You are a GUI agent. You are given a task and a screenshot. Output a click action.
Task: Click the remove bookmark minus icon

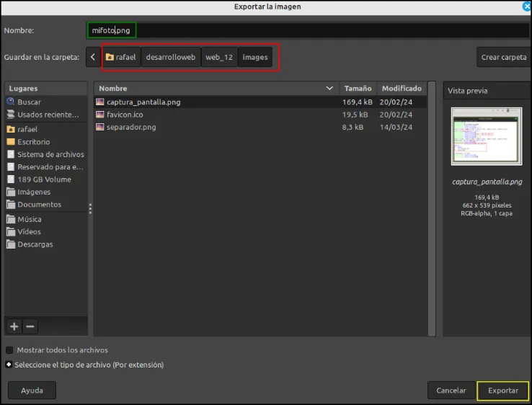pos(30,326)
